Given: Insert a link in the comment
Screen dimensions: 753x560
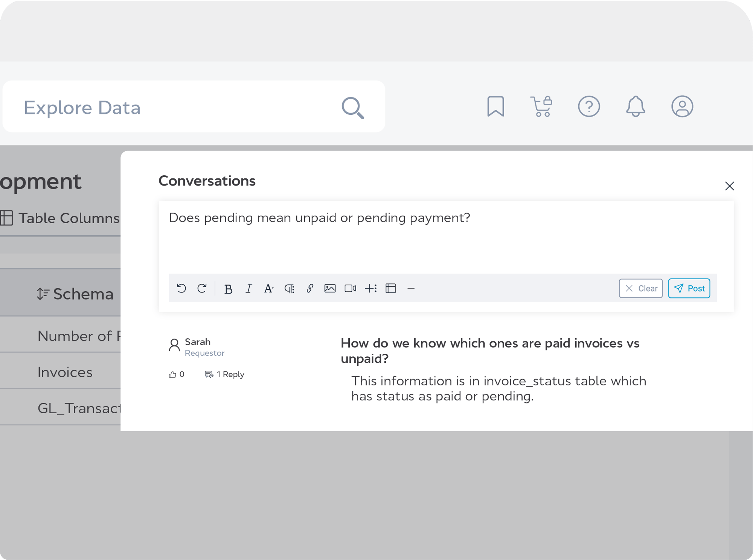Looking at the screenshot, I should pos(310,289).
